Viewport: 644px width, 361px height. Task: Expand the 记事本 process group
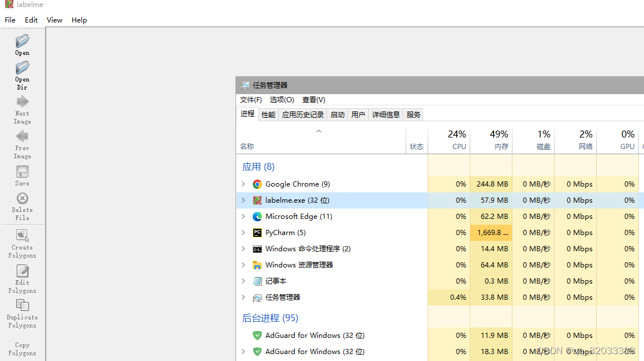(243, 281)
